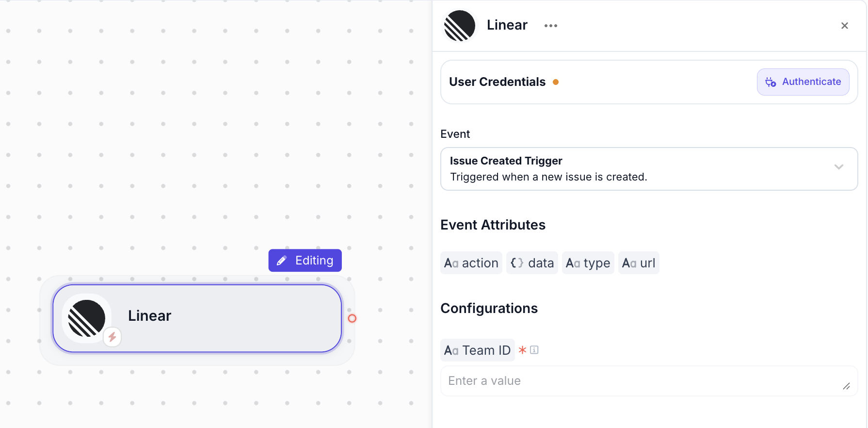
Task: Click the required asterisk marker beside Team ID
Action: click(x=522, y=350)
